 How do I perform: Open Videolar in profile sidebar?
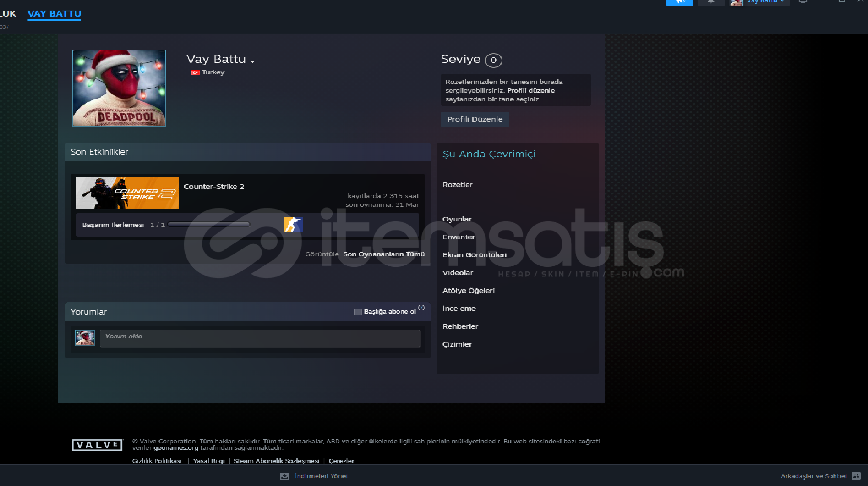(458, 273)
